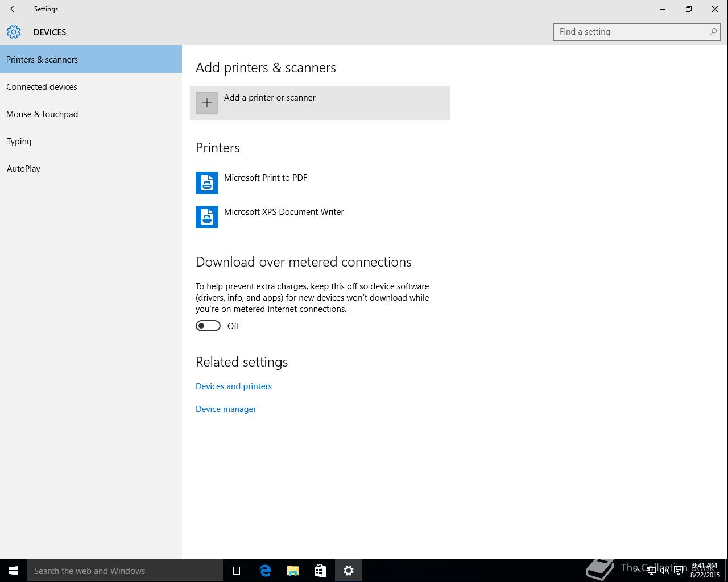Open the Device manager link

226,409
